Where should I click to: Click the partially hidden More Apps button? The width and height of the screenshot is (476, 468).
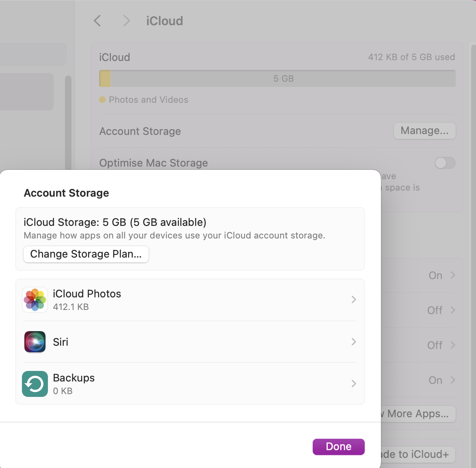[418, 414]
